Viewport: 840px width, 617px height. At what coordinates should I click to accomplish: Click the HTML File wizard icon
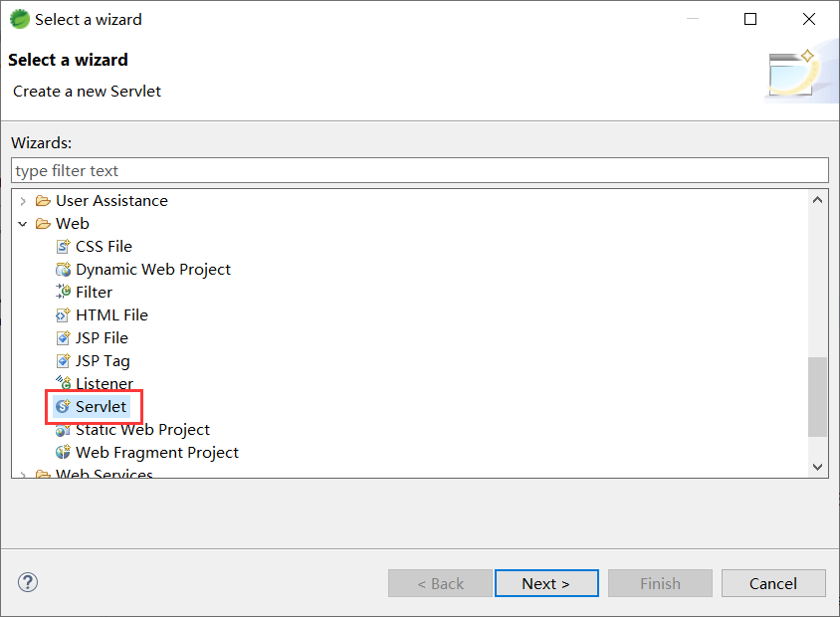pos(63,314)
